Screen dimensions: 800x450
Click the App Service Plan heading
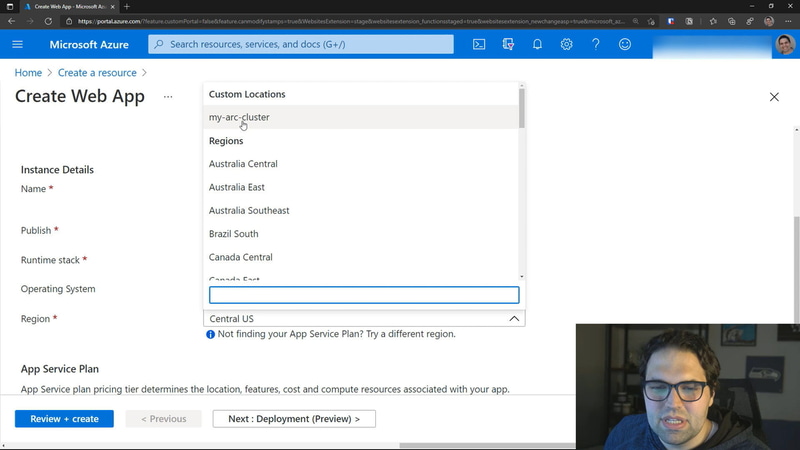[x=60, y=369]
